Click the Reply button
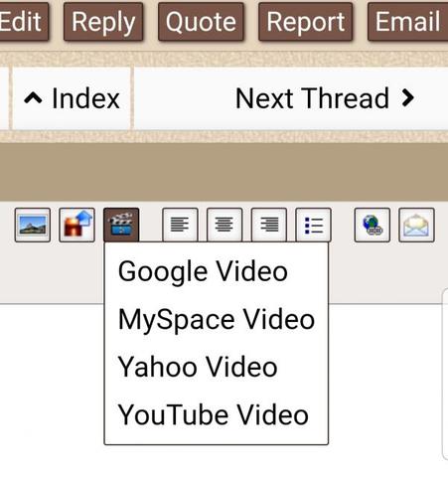This screenshot has height=477, width=448. 103,22
